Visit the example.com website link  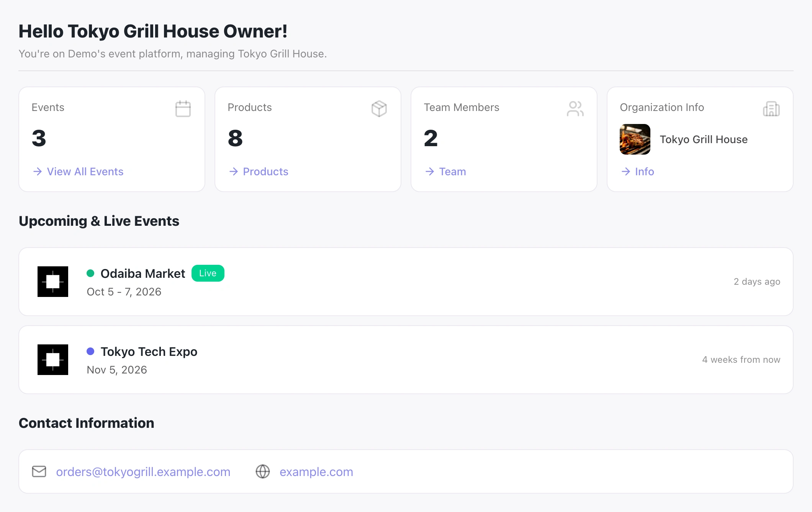[x=316, y=472]
